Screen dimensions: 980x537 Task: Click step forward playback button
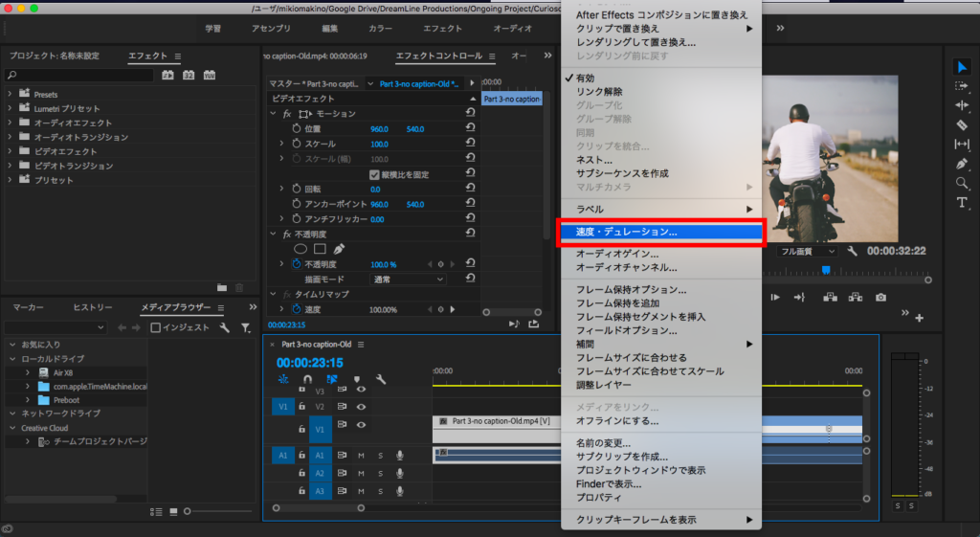coord(775,298)
